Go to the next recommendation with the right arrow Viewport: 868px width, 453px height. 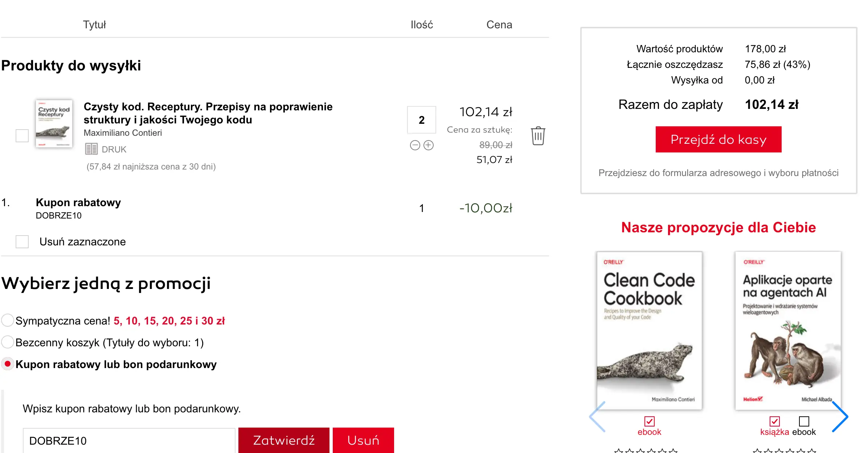point(840,417)
